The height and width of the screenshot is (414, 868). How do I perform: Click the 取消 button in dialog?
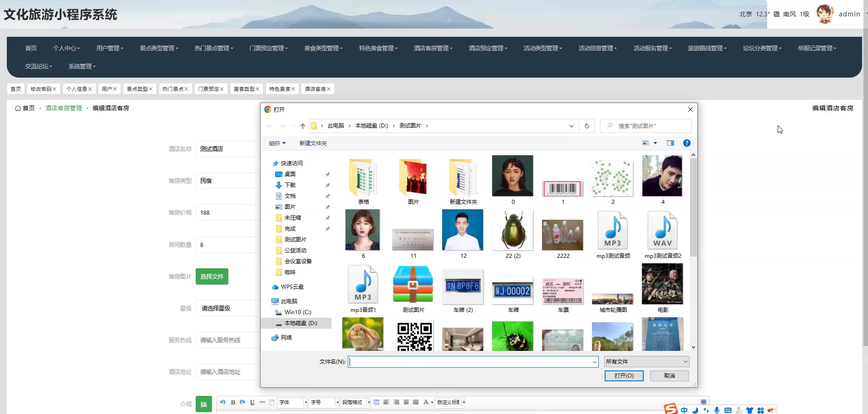click(x=669, y=376)
